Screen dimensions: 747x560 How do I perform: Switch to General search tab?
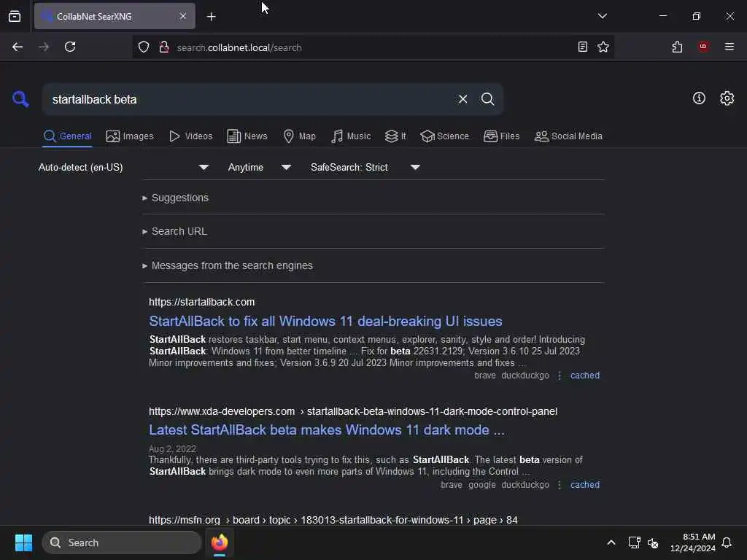(67, 136)
